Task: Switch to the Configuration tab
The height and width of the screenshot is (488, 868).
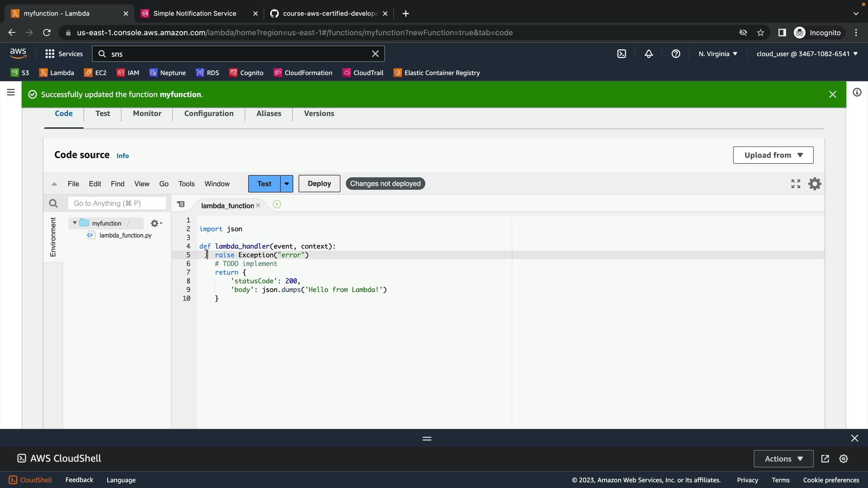Action: 209,113
